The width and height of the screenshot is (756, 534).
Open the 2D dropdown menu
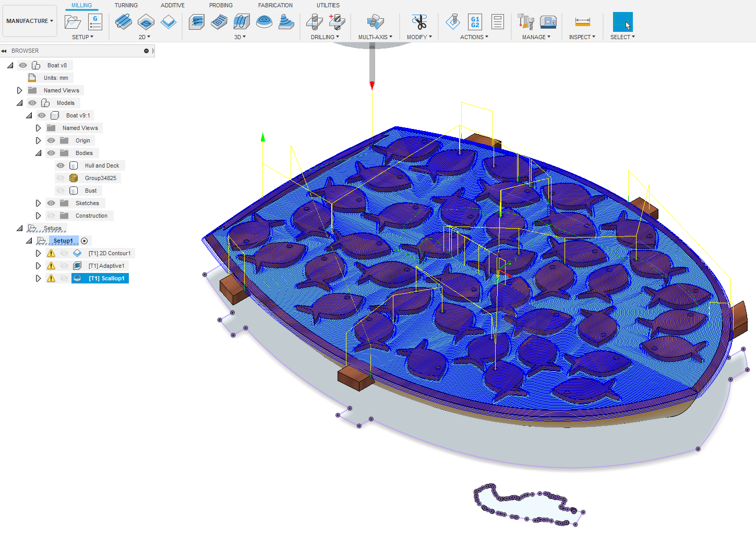(145, 37)
